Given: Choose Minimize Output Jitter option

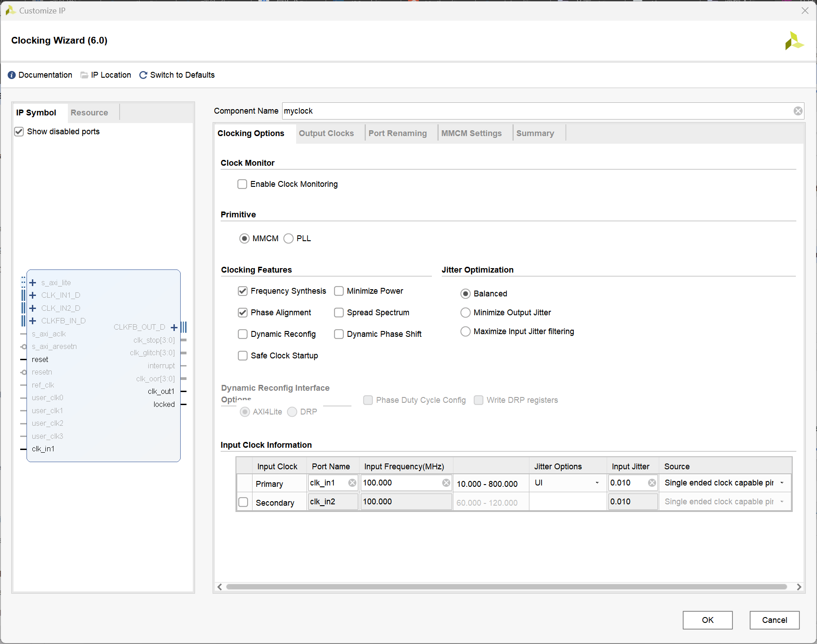Looking at the screenshot, I should click(466, 313).
